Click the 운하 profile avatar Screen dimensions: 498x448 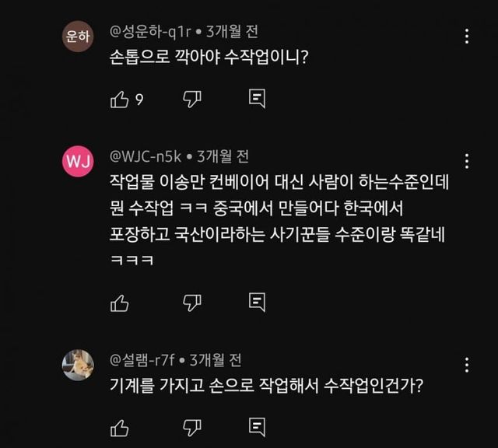point(78,37)
